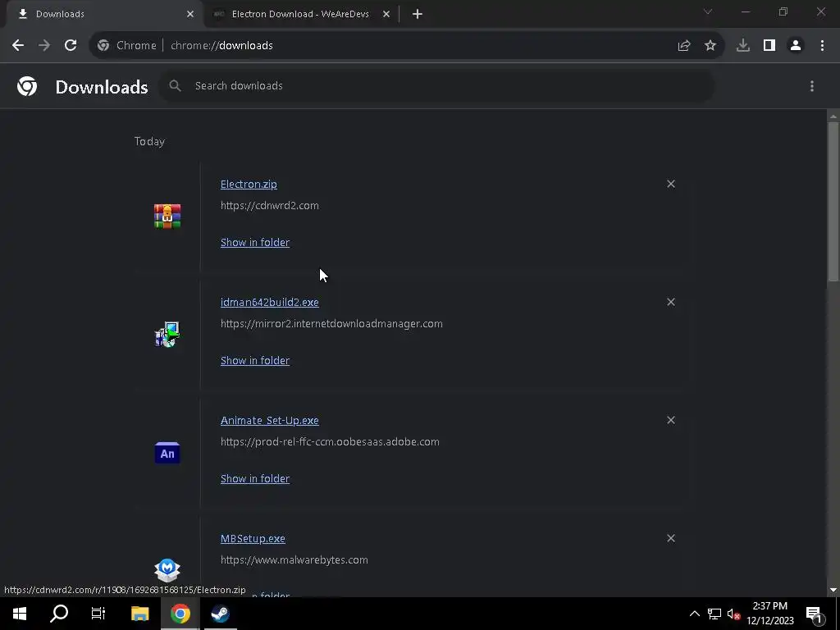Click the forward navigation arrow
The image size is (840, 630).
[x=44, y=46]
